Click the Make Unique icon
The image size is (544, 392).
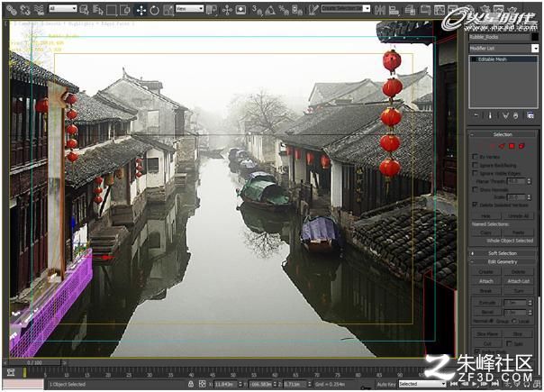coord(505,115)
